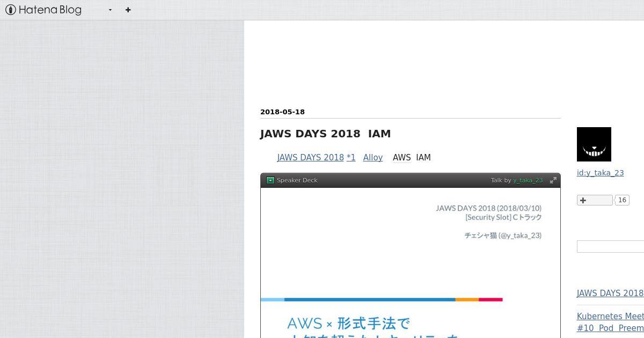The image size is (644, 338).
Task: Click the [Security Slot] Cトラック slide text
Action: 503,217
